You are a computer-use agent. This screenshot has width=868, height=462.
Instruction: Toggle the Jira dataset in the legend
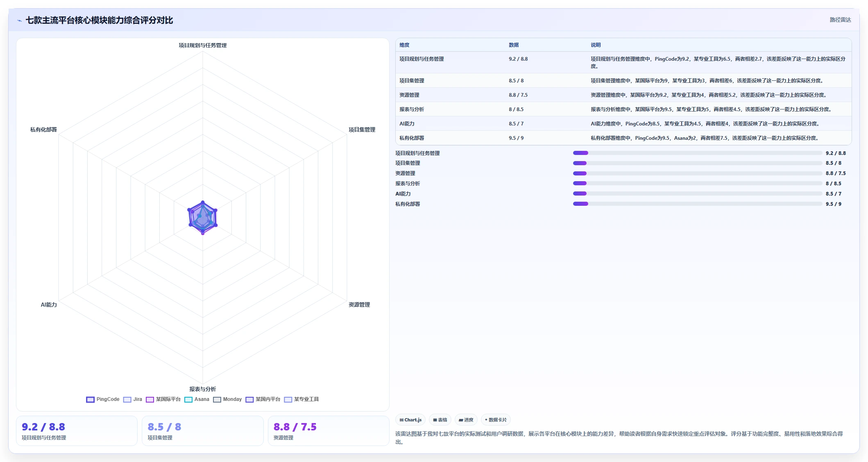(133, 399)
